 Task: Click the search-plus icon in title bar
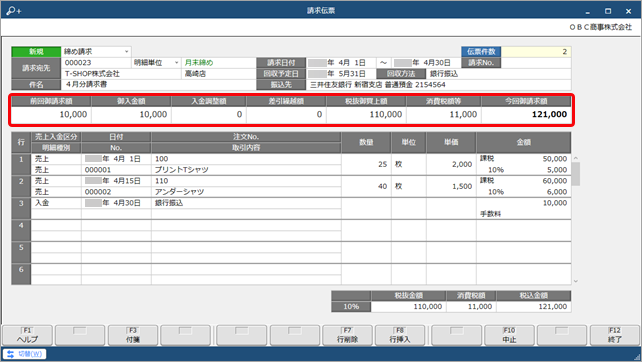click(13, 11)
